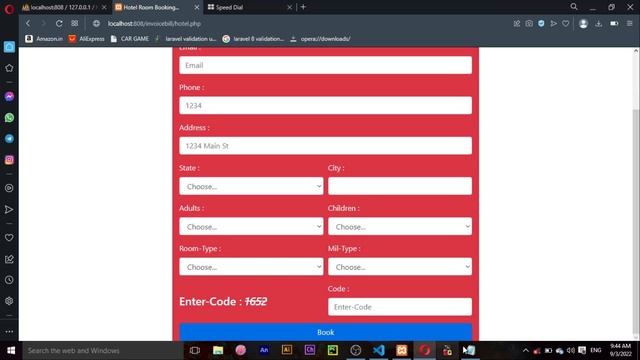Open the tab grid icon beside reload
This screenshot has height=360, width=640.
coord(75,23)
